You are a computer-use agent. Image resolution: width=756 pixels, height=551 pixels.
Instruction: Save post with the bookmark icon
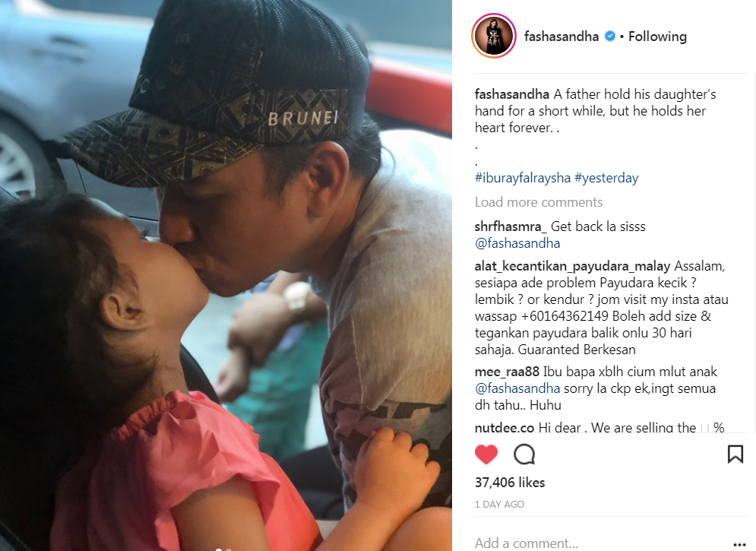click(735, 454)
